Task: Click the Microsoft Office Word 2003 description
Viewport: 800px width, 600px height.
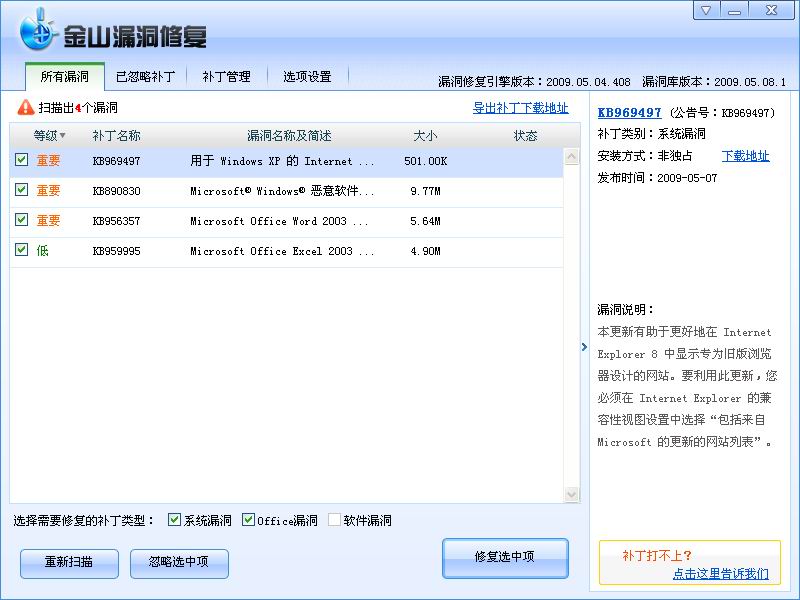Action: click(279, 221)
